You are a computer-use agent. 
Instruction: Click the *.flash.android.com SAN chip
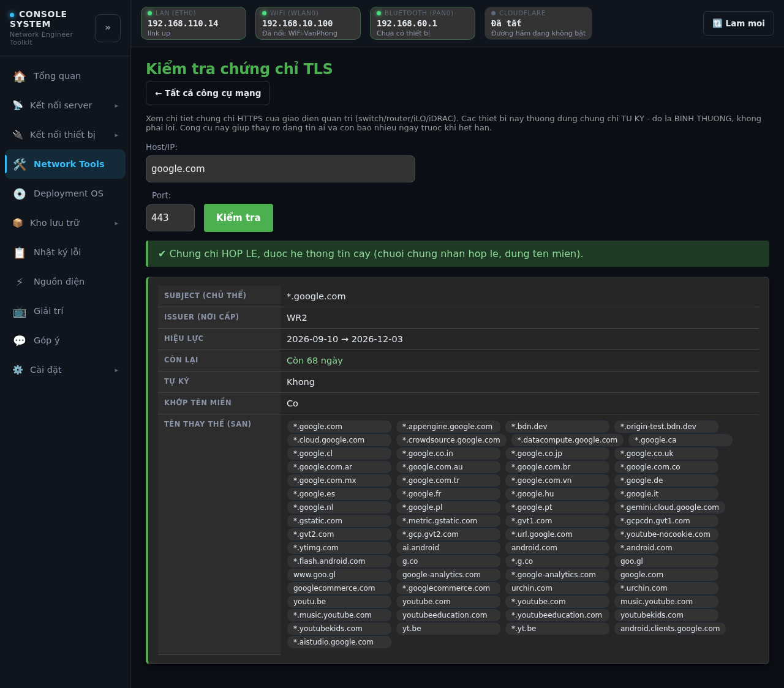tap(339, 561)
